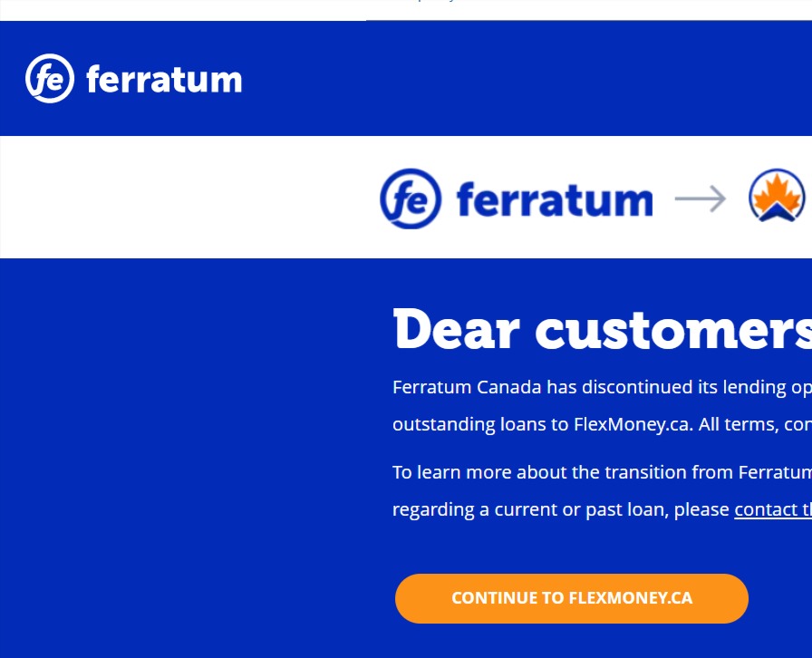812x658 pixels.
Task: Click the fe circle logo in the header
Action: [50, 79]
